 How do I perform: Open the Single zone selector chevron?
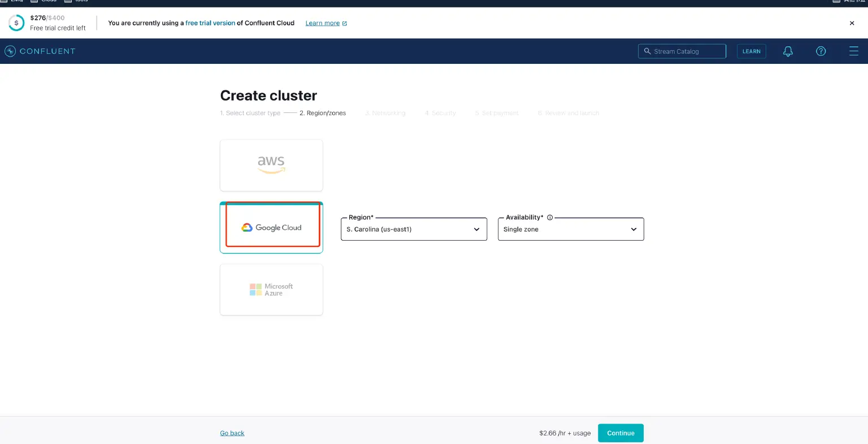click(633, 229)
